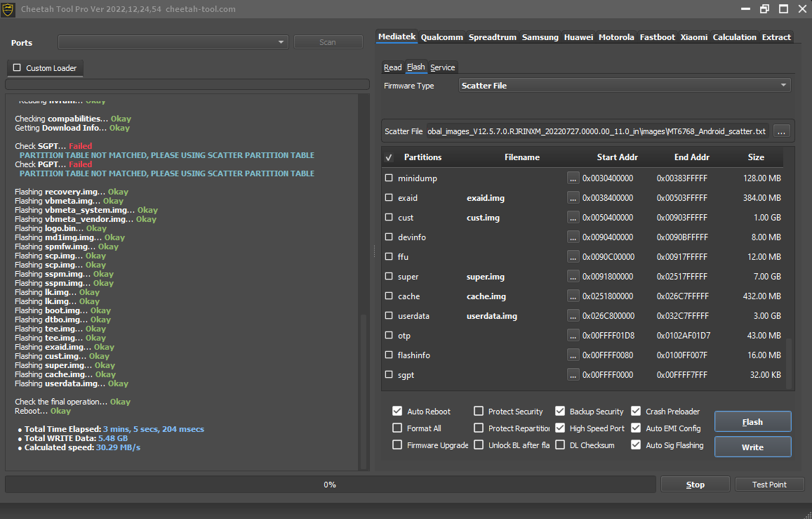Browse file for ffu partition

coord(573,256)
